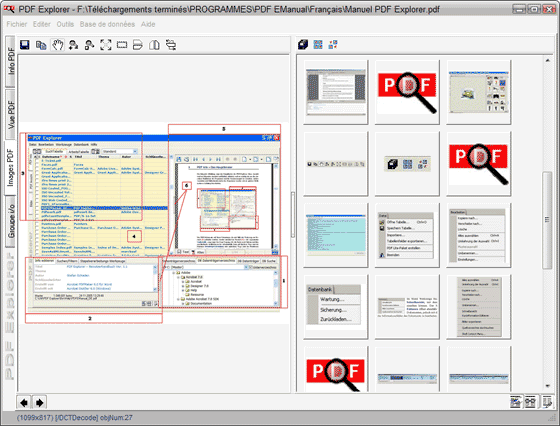The image size is (560, 426).
Task: Click the four-arrow fit-to-window icon
Action: [106, 45]
